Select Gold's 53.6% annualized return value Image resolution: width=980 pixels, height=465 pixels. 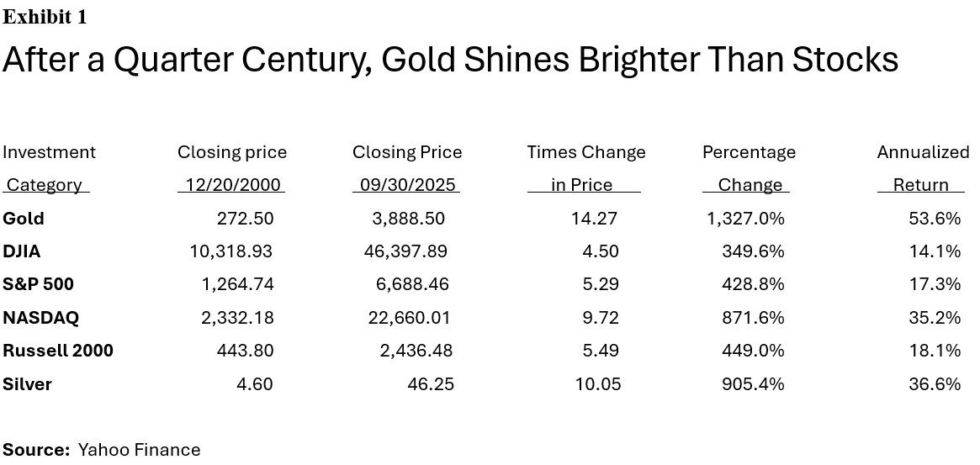pyautogui.click(x=934, y=219)
